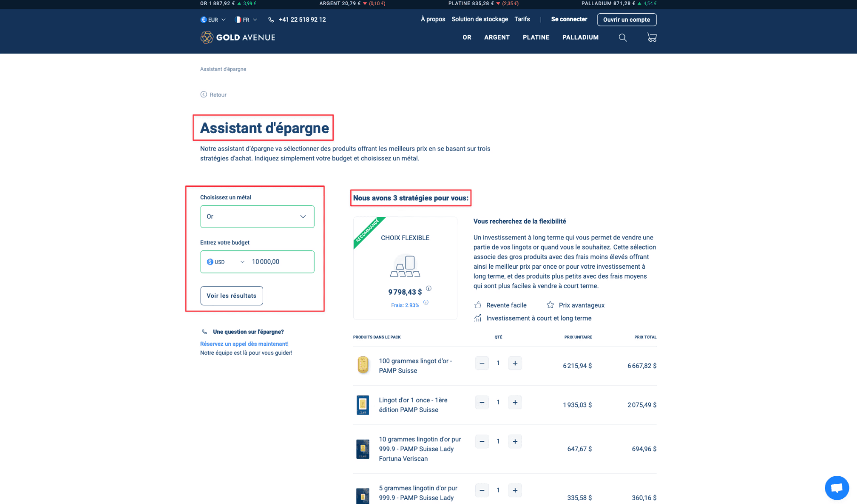The image size is (857, 504).
Task: Click total price 6 667,82 $
Action: pyautogui.click(x=642, y=366)
